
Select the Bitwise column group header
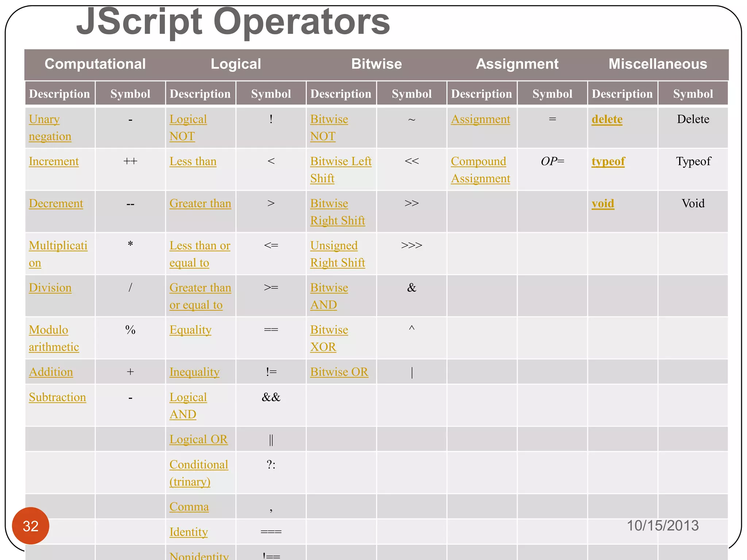coord(376,64)
